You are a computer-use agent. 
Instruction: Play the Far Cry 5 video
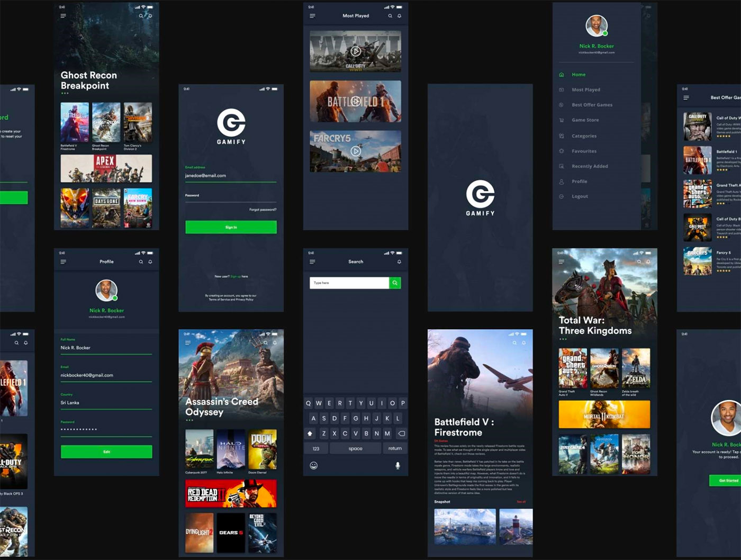(356, 151)
